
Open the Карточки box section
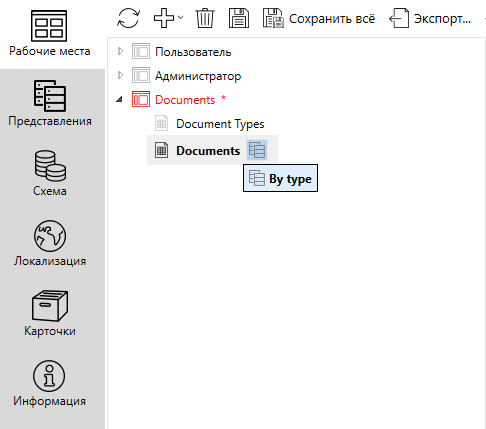(x=50, y=314)
